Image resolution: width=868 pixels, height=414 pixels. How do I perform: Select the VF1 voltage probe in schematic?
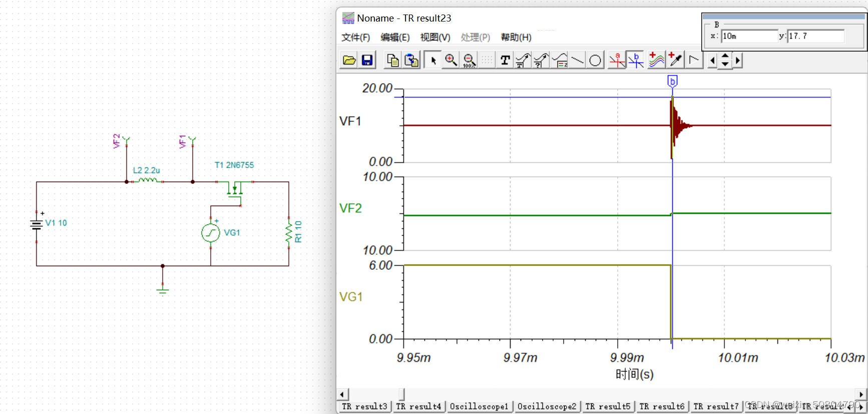pos(192,141)
